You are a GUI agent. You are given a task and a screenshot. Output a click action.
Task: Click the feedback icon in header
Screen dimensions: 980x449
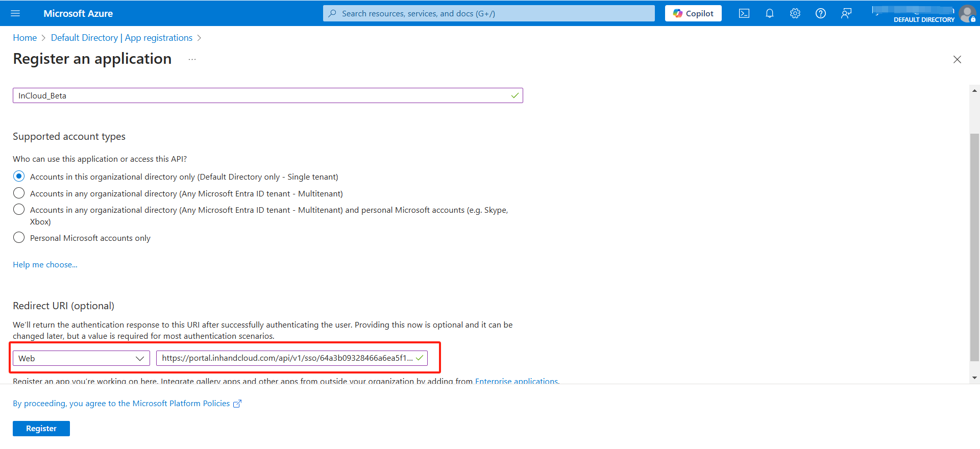(x=846, y=13)
